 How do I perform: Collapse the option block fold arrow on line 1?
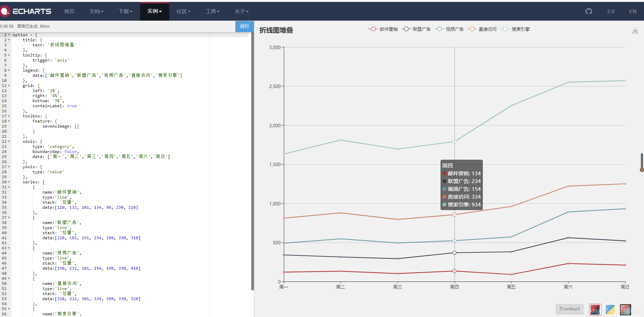[x=9, y=35]
